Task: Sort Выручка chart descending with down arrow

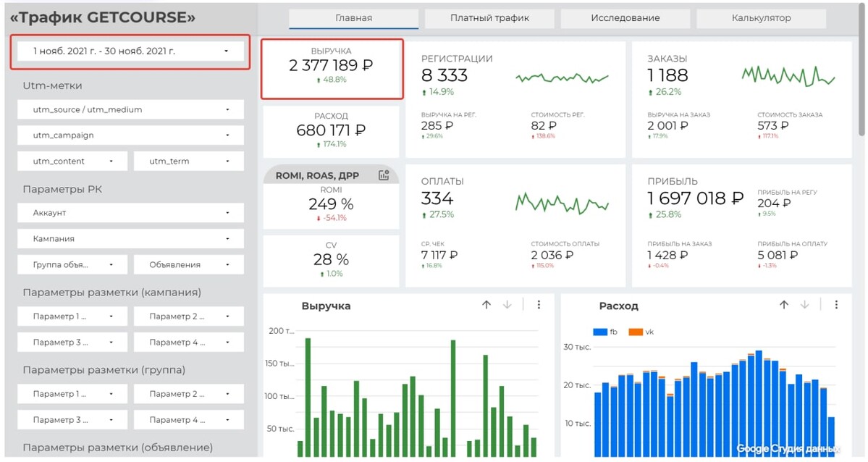Action: tap(507, 305)
